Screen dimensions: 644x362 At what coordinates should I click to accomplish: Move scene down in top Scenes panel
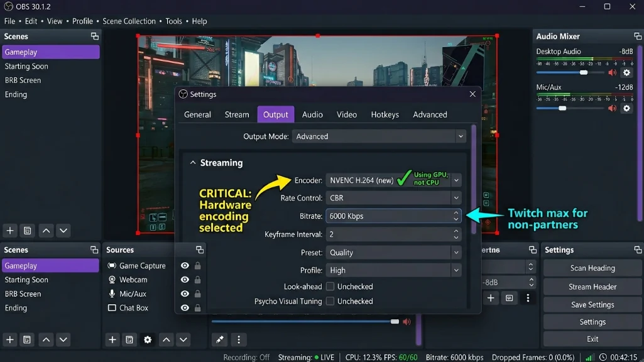[63, 231]
